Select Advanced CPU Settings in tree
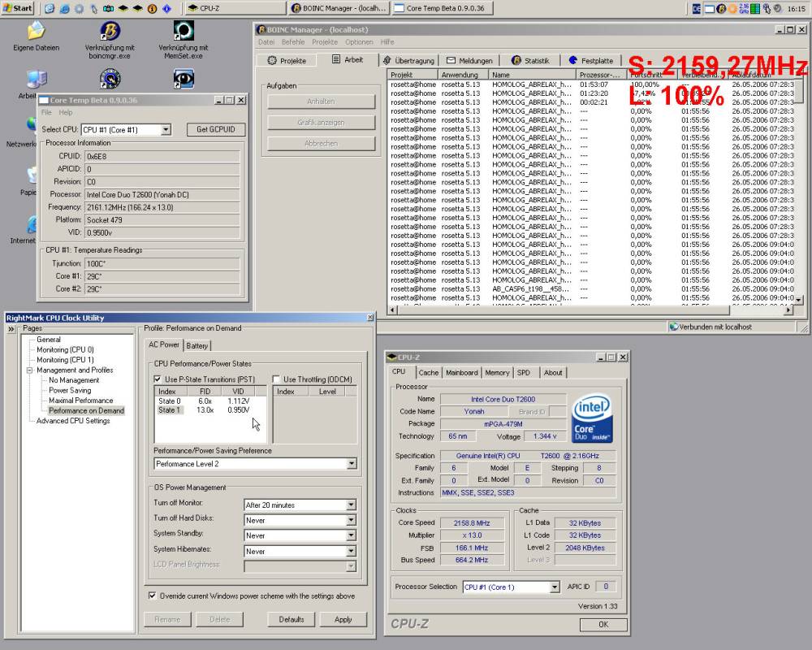Screen dimensions: 812x650 [73, 420]
